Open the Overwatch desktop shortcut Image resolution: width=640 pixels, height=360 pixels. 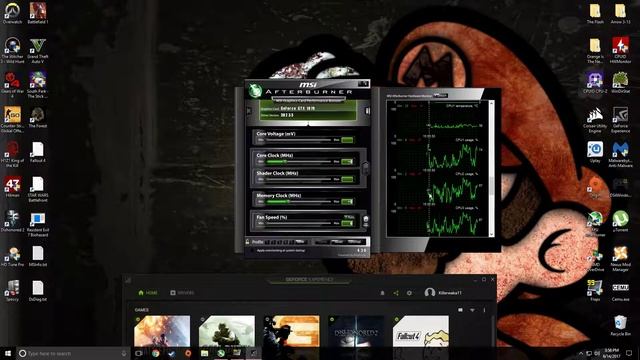coord(12,13)
